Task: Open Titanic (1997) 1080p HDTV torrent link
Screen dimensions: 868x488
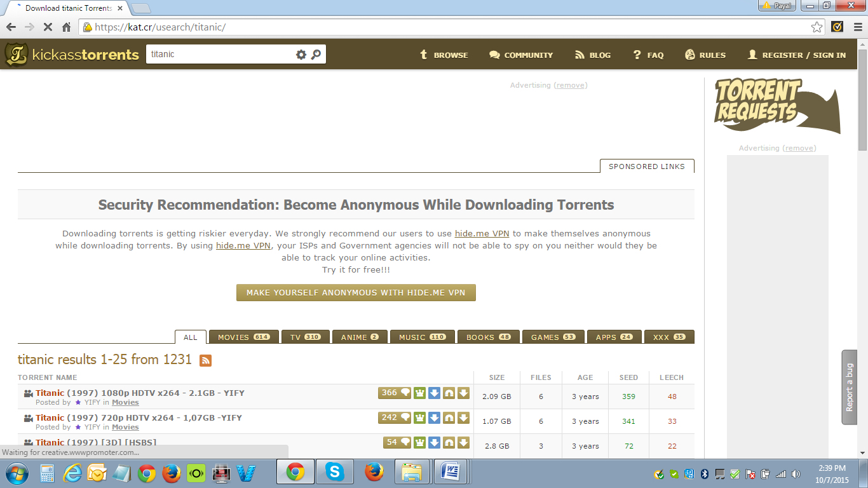Action: [x=140, y=393]
